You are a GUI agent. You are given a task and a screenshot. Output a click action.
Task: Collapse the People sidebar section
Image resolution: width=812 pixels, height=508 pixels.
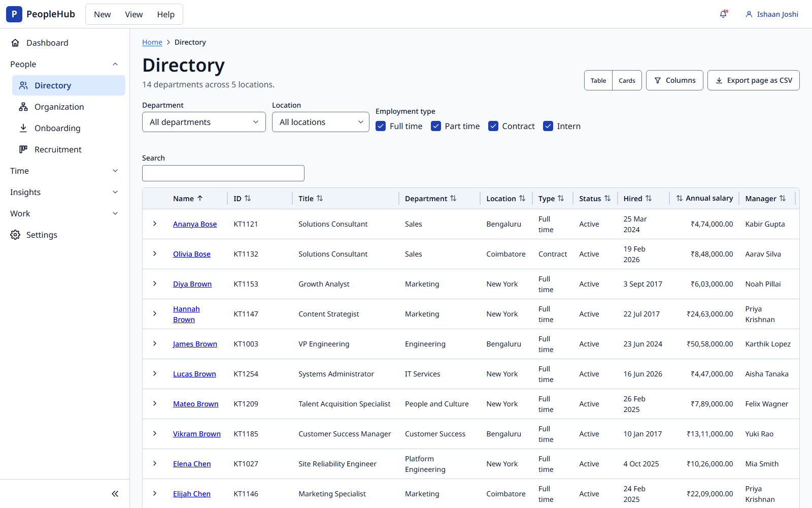coord(64,64)
